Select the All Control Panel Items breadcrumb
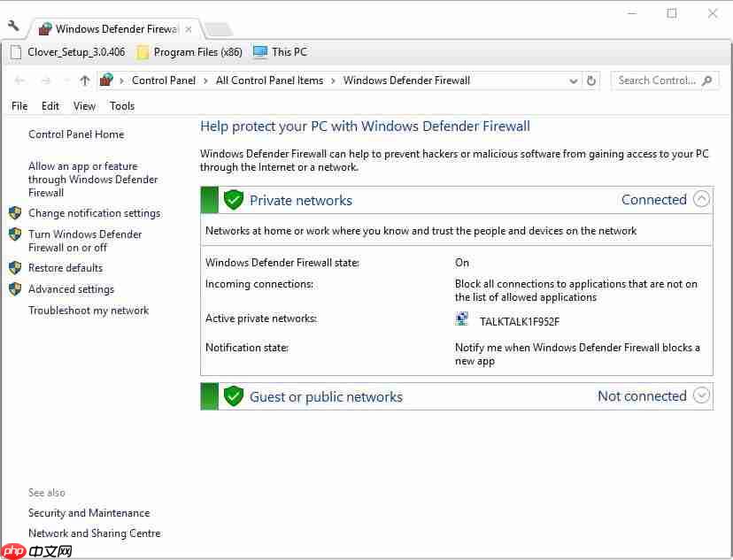This screenshot has width=733, height=560. tap(270, 81)
